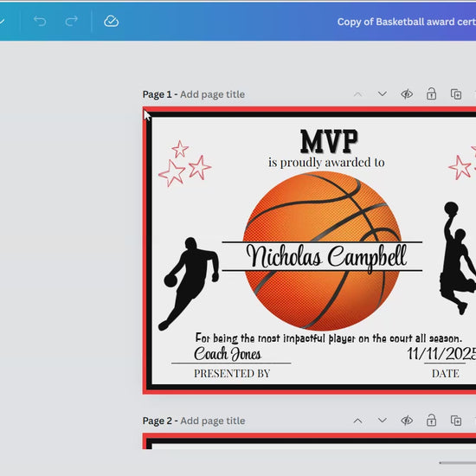Duplicate Page 2 with the copy icon
The height and width of the screenshot is (476, 476).
[456, 421]
